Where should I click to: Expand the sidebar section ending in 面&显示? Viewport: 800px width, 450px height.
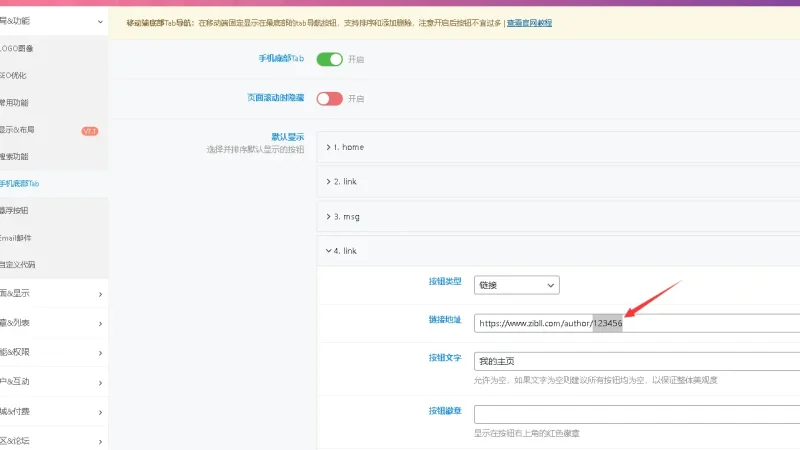click(x=54, y=293)
